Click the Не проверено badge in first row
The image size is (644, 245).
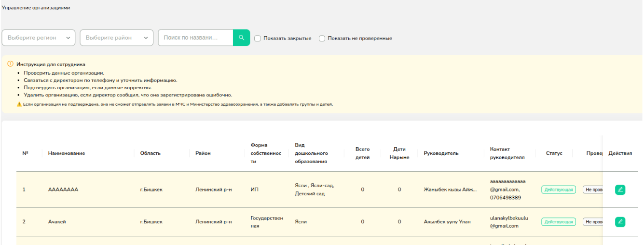[593, 190]
